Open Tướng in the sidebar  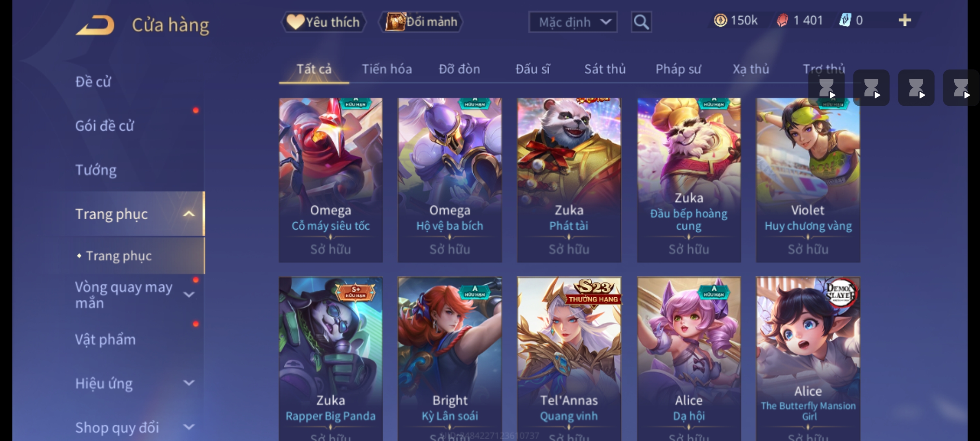[x=96, y=170]
